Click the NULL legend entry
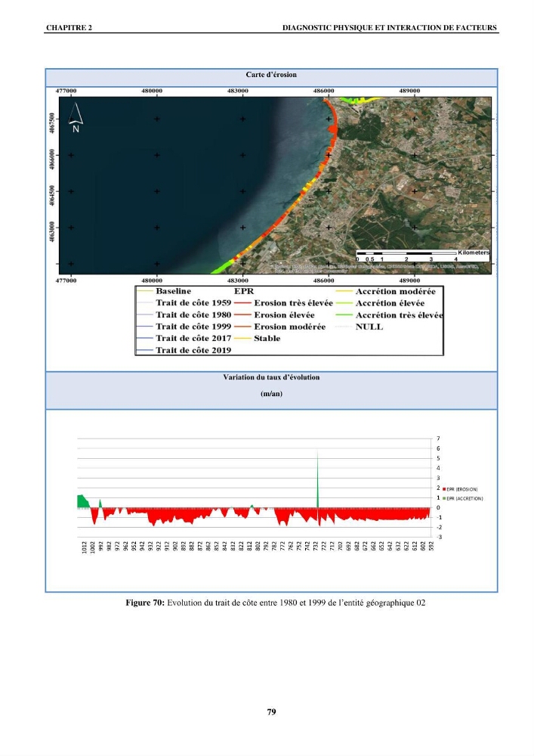The image size is (534, 756). [x=360, y=327]
